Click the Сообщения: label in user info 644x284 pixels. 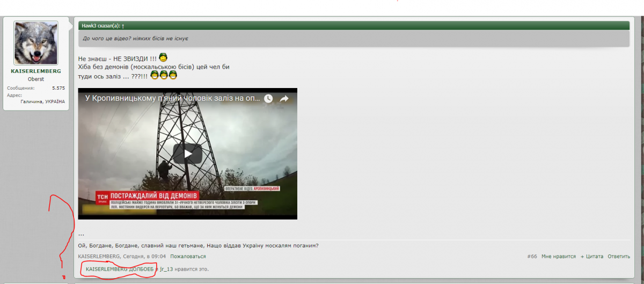tap(21, 88)
